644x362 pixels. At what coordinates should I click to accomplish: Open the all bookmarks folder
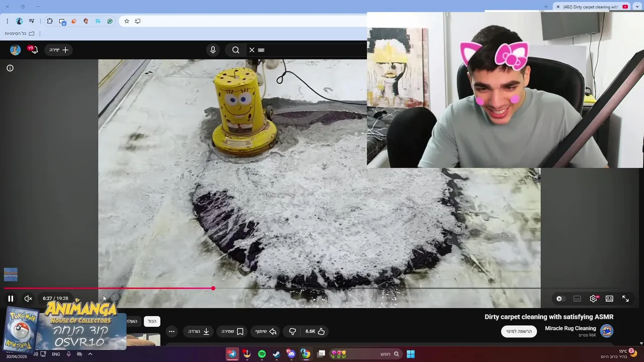click(20, 34)
